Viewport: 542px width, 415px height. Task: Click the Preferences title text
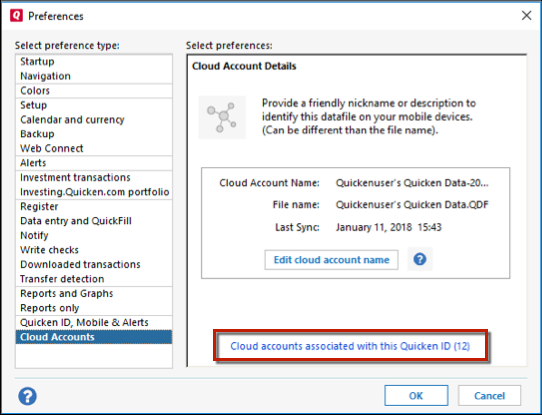(56, 16)
